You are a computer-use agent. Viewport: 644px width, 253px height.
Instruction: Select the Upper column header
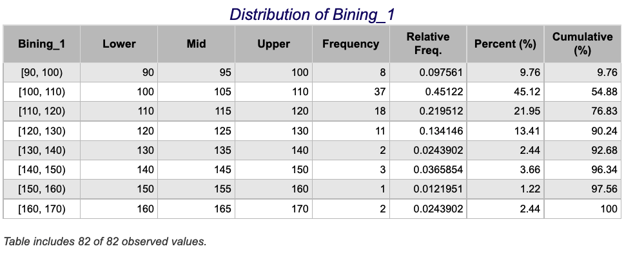[x=273, y=44]
